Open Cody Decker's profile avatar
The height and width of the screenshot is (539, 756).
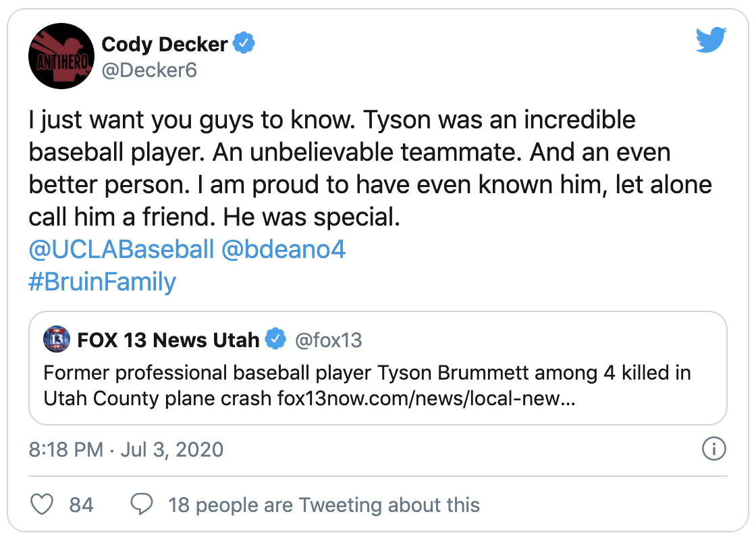click(61, 57)
